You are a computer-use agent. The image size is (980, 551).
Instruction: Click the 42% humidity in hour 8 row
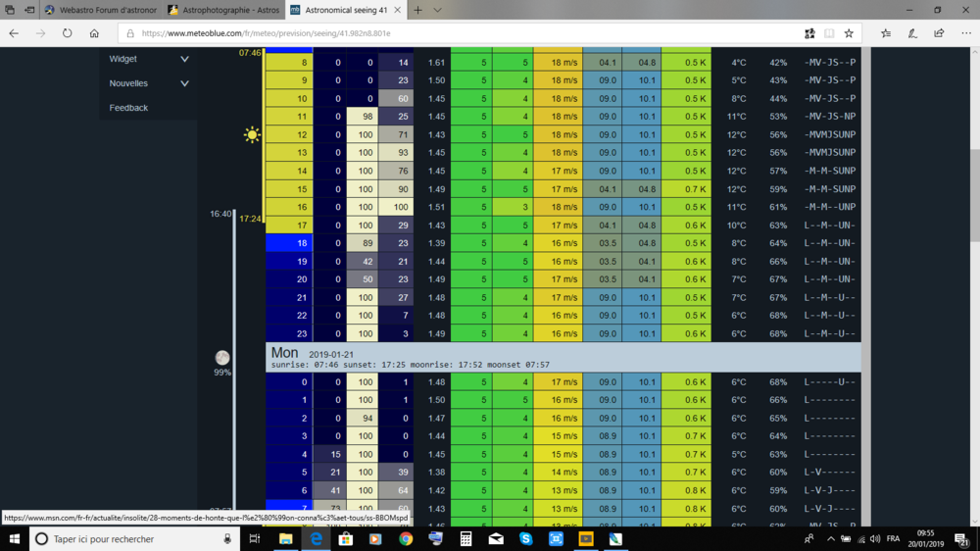click(x=778, y=63)
